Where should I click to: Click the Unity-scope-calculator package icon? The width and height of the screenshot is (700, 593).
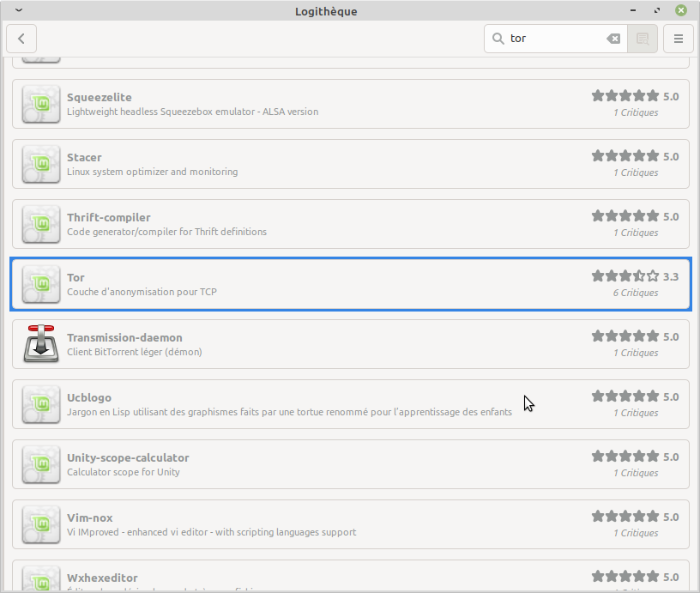(41, 464)
